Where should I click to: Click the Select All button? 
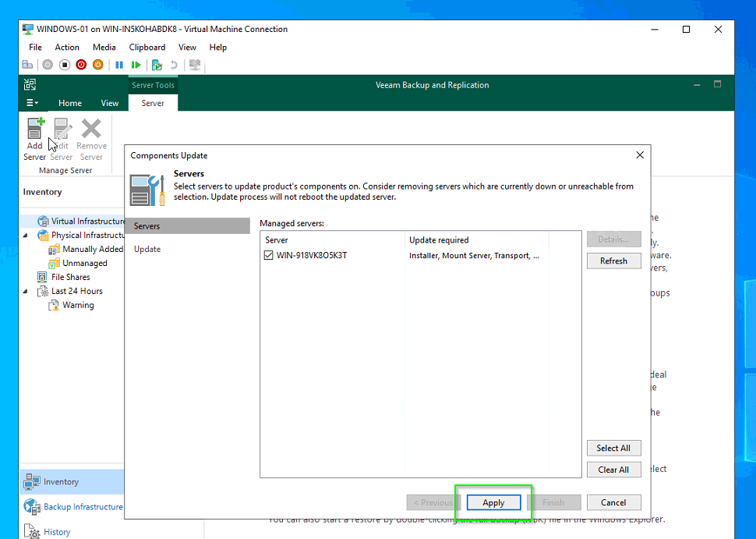[613, 448]
